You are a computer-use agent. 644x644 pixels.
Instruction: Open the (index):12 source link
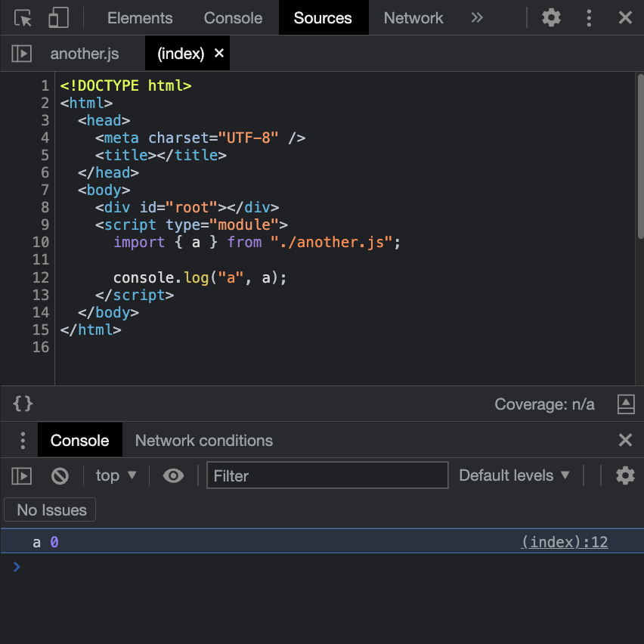[x=565, y=542]
